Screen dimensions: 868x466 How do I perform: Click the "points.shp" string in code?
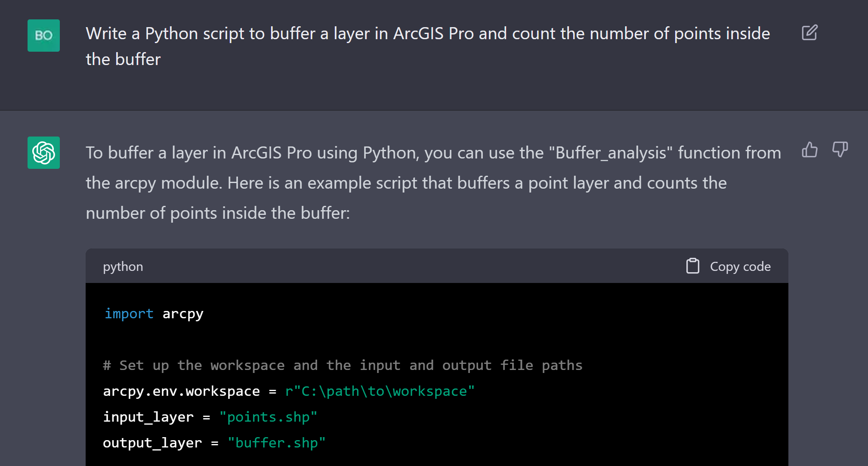(268, 417)
